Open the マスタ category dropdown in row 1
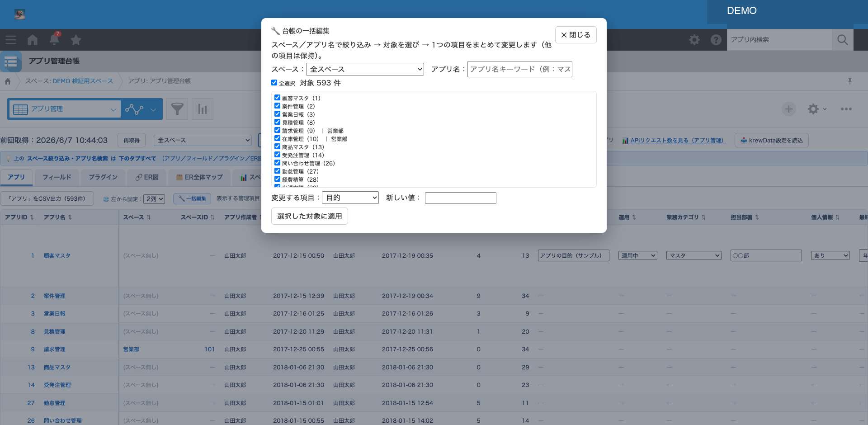 coord(694,255)
